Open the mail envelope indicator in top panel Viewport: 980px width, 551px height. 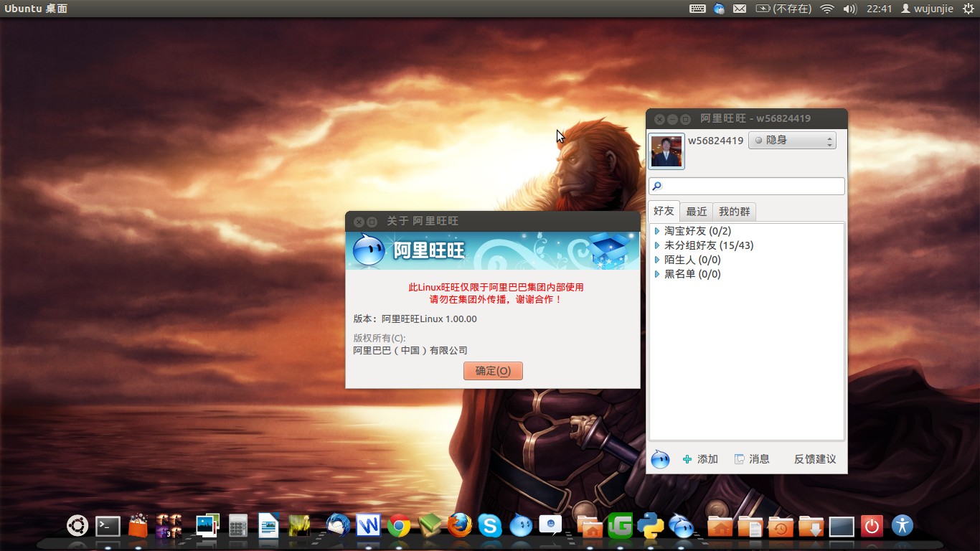740,9
